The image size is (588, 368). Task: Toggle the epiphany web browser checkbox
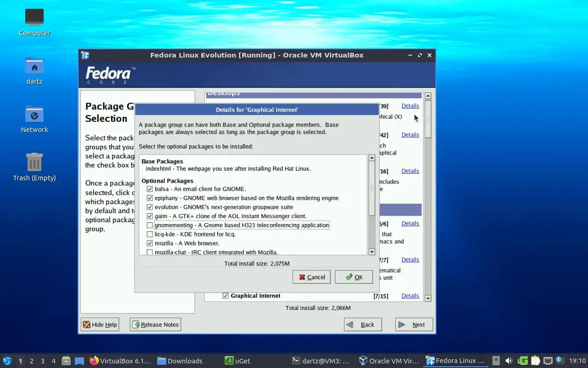coord(150,198)
